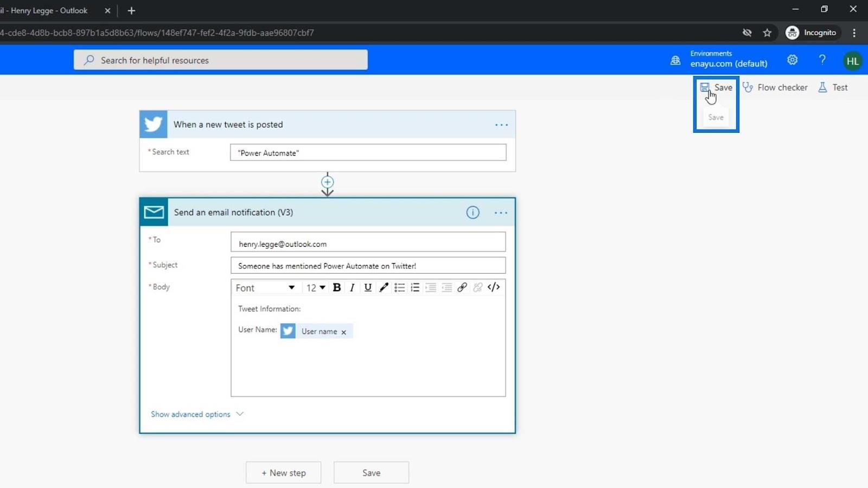Screen dimensions: 868x488
Task: Expand Show advanced options
Action: [x=197, y=414]
